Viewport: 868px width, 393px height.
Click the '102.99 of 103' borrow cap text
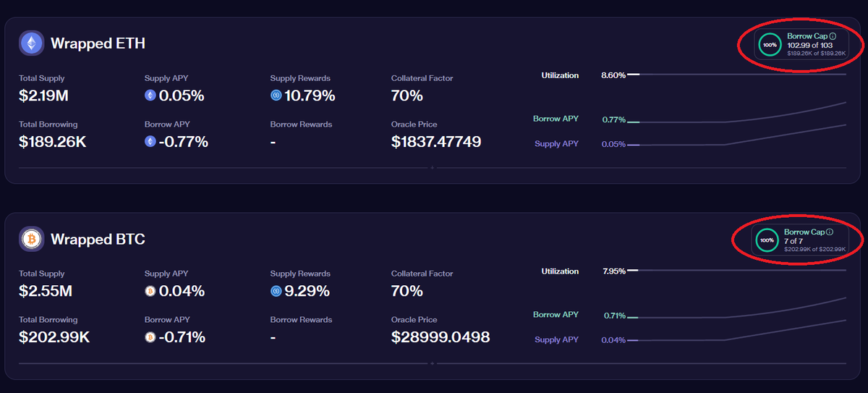[x=809, y=45]
